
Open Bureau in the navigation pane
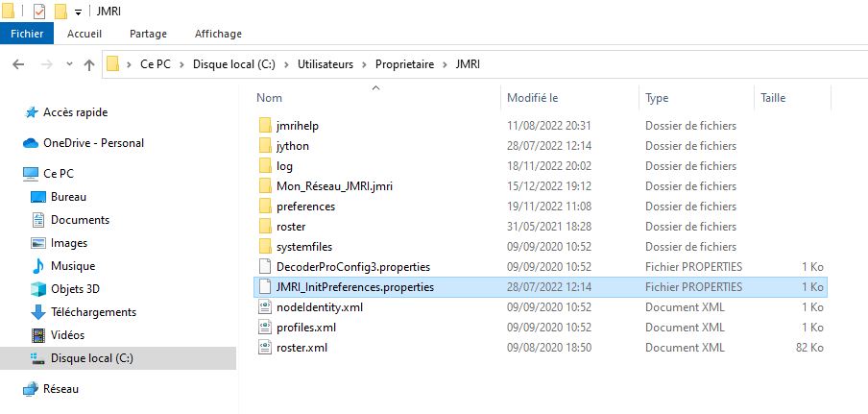coord(68,197)
